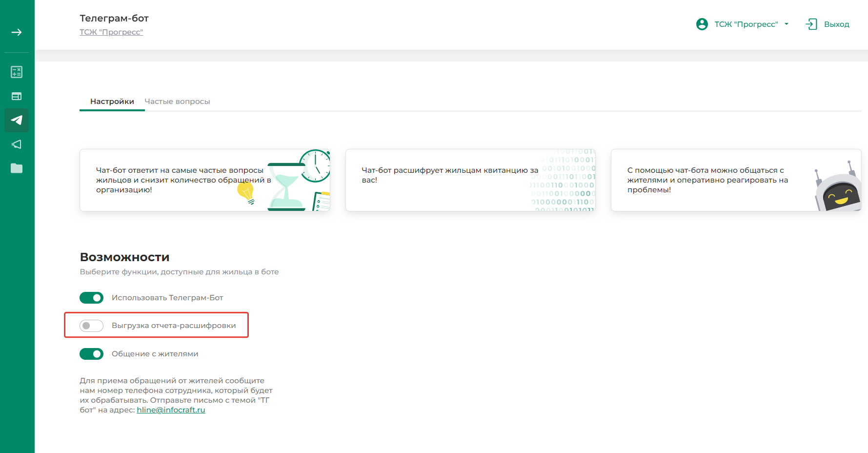Click the user account avatar icon
Image resolution: width=868 pixels, height=453 pixels.
coord(702,24)
